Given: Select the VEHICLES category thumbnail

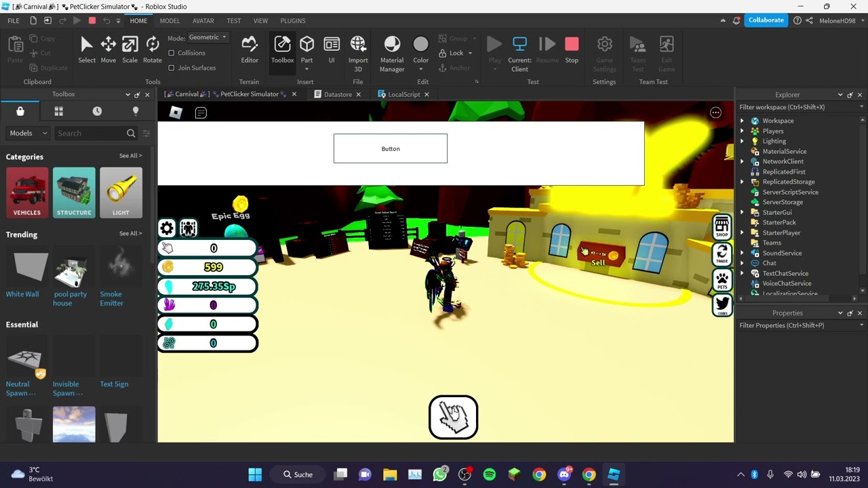Looking at the screenshot, I should click(27, 192).
